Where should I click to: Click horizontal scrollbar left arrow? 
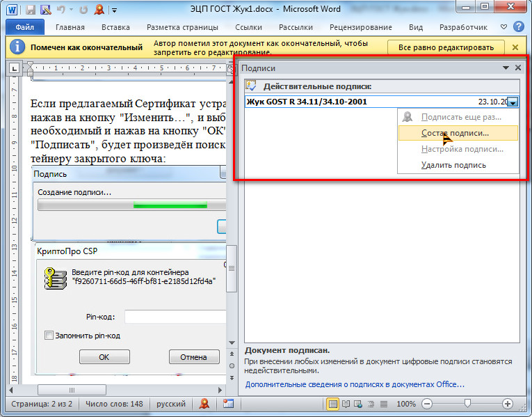pos(11,390)
